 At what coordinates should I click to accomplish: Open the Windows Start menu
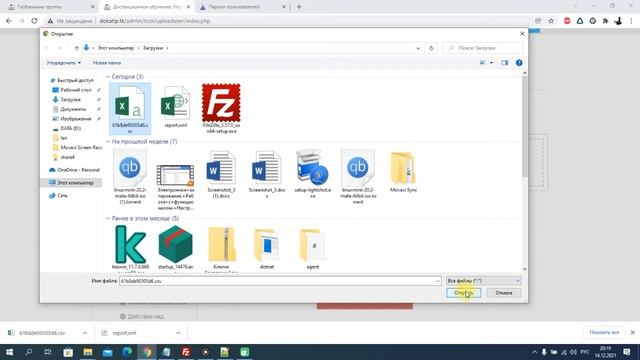click(9, 352)
